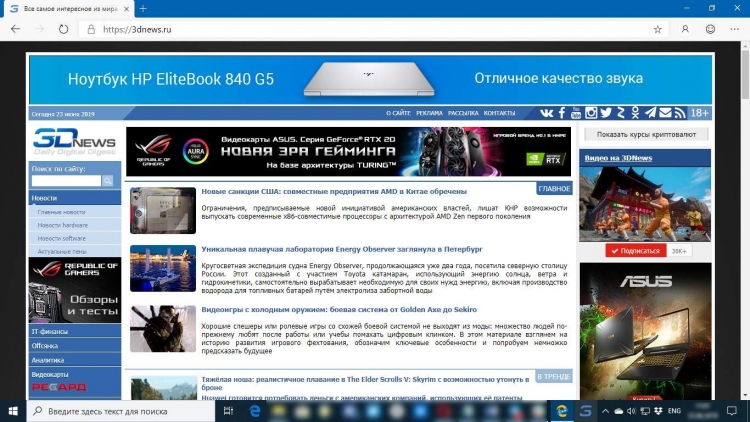Viewport: 750px width, 422px height.
Task: Open the RSS feed icon
Action: [680, 113]
